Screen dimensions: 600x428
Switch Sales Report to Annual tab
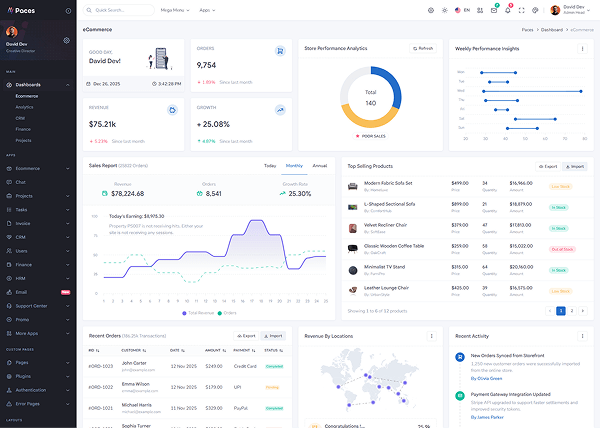click(320, 165)
